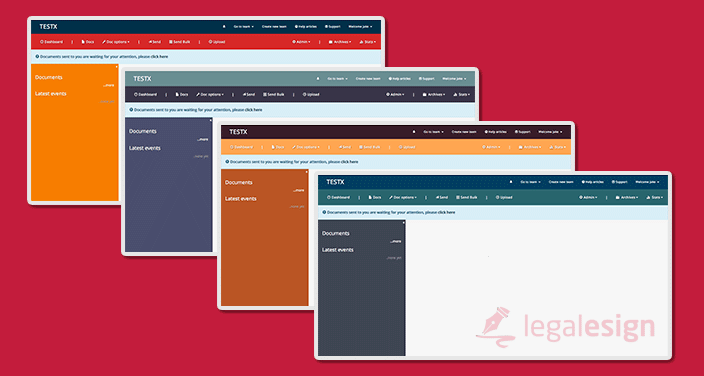Screen dimensions: 704x376
Task: Open the Admin menu in the dark purple toolbar
Action: (x=395, y=94)
